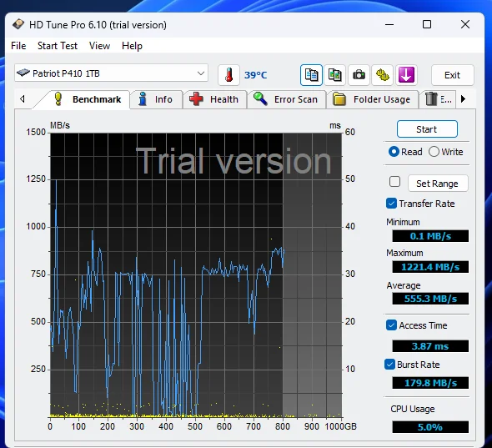Maximize the HD Tune Pro window
The height and width of the screenshot is (448, 492).
pos(427,24)
